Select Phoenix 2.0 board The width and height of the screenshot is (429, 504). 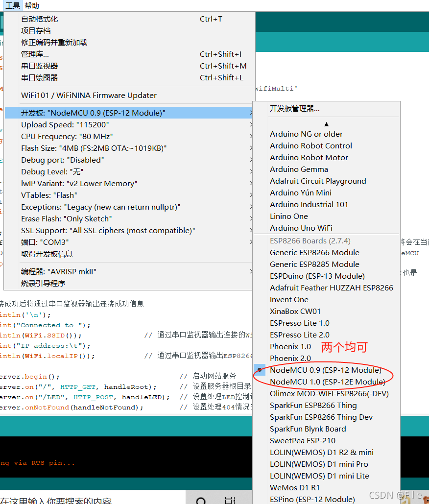[x=327, y=359]
